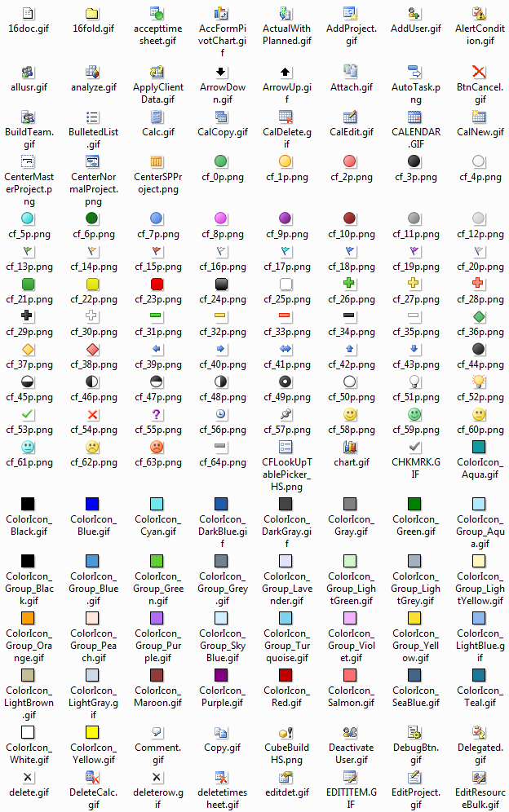Image resolution: width=509 pixels, height=812 pixels.
Task: Choose the cf_8p.png magenta circle
Action: 221,218
